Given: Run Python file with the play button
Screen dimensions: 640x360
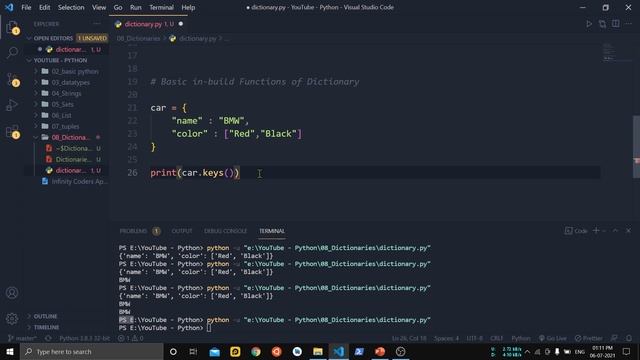Looking at the screenshot, I should tap(589, 24).
